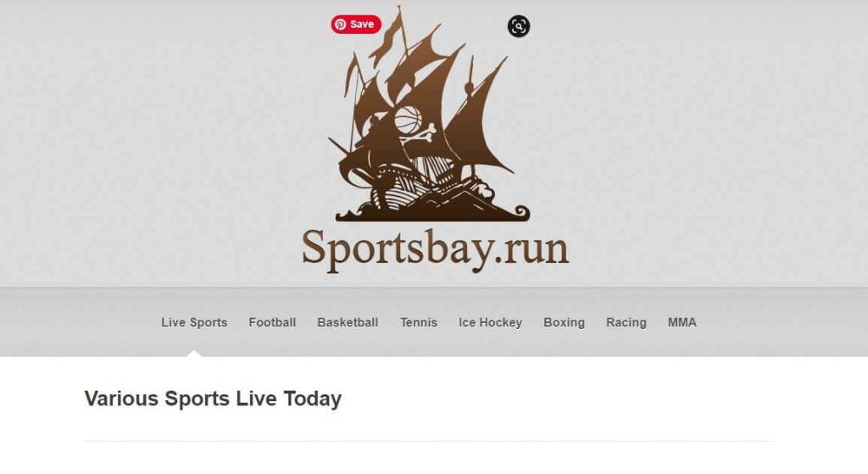Image resolution: width=868 pixels, height=474 pixels.
Task: Select the Live Sports tab
Action: point(194,322)
